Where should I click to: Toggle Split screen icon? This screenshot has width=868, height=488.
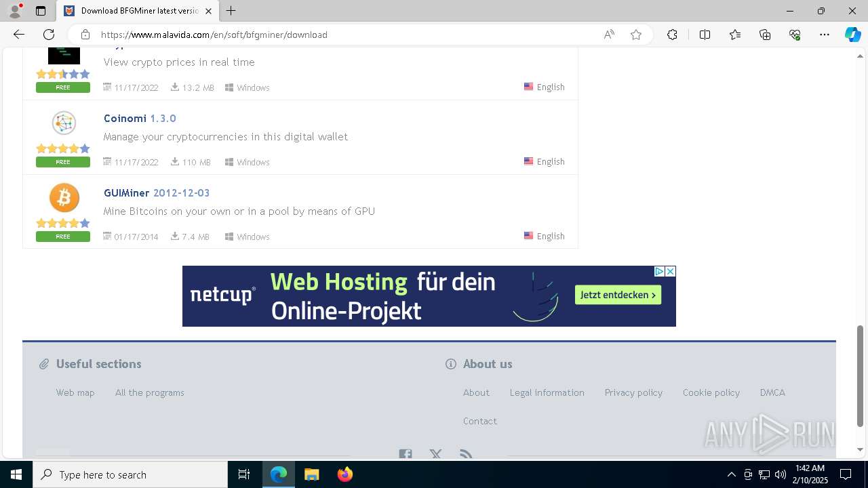point(705,35)
